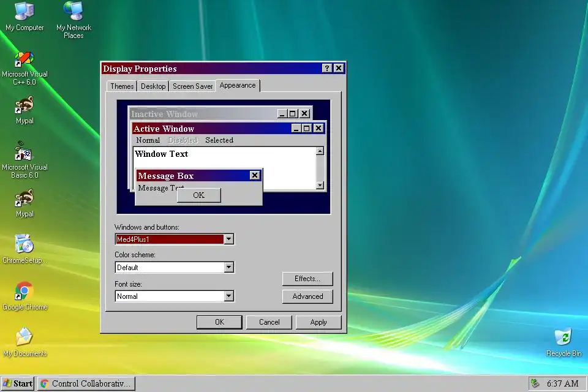The height and width of the screenshot is (392, 588).
Task: Click preview scrollbar down arrow
Action: (320, 185)
